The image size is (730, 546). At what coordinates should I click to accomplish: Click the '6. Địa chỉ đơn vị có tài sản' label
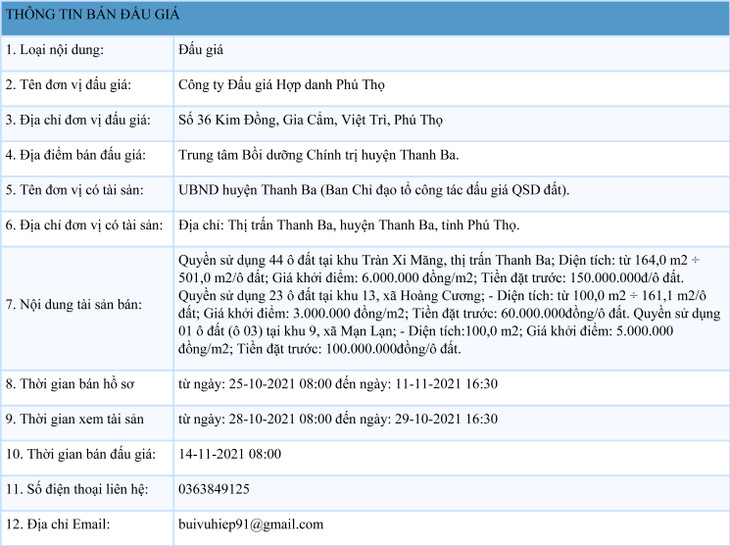click(x=84, y=225)
